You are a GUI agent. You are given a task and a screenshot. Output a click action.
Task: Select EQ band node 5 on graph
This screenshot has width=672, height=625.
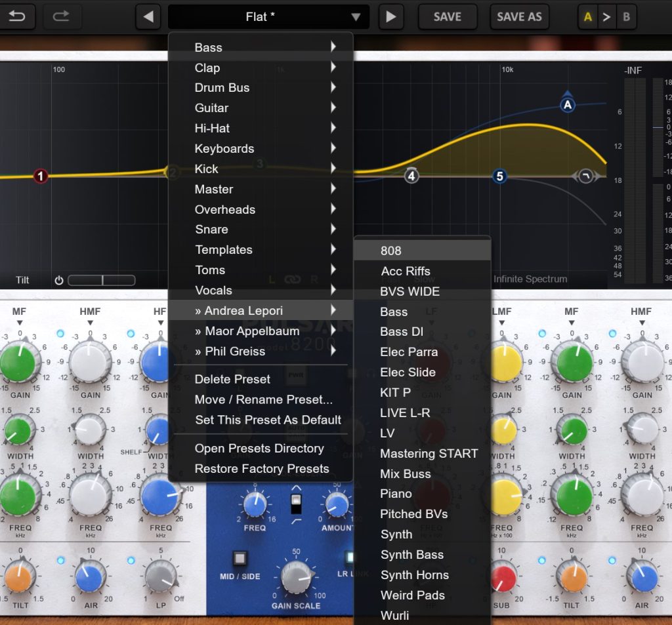(x=500, y=176)
